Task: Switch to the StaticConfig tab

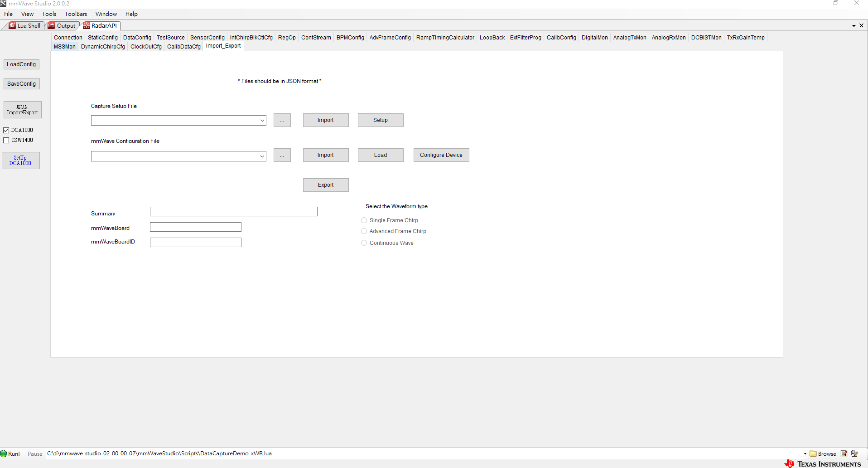Action: click(x=103, y=38)
